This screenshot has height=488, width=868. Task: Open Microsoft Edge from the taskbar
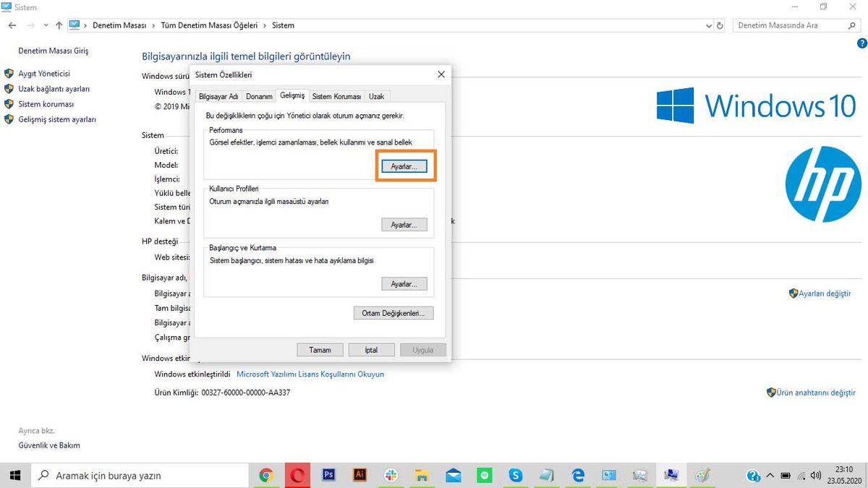[x=577, y=475]
